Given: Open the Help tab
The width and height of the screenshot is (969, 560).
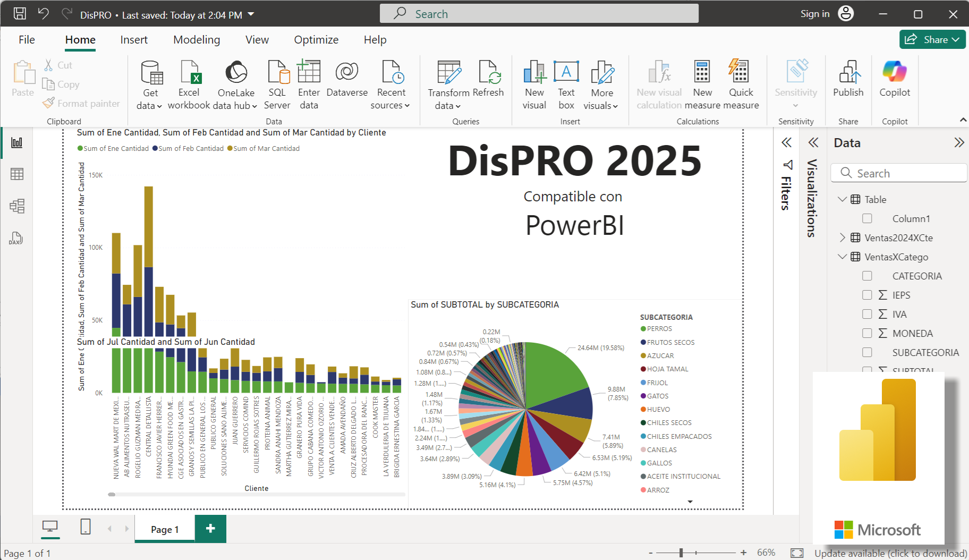Looking at the screenshot, I should [x=375, y=40].
